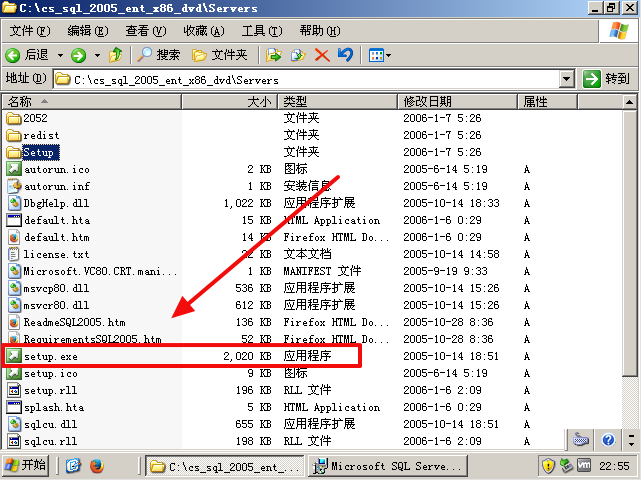The height and width of the screenshot is (480, 641).
Task: Open the 查看(V) menu
Action: tap(146, 31)
